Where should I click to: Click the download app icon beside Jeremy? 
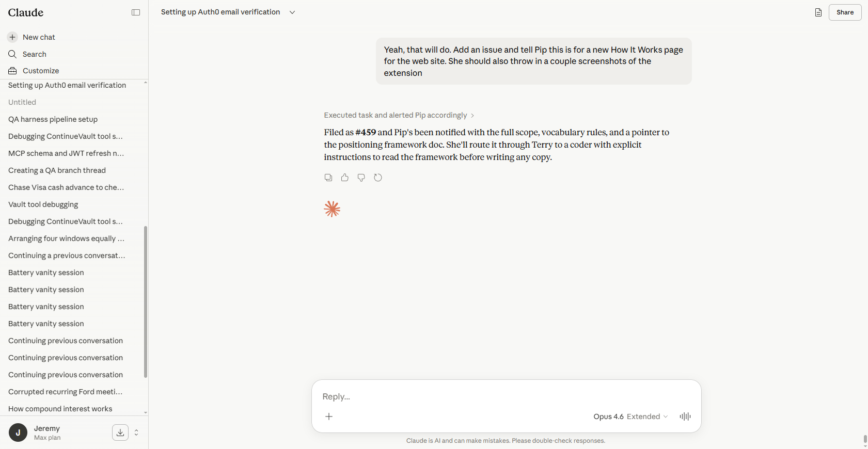coord(120,432)
